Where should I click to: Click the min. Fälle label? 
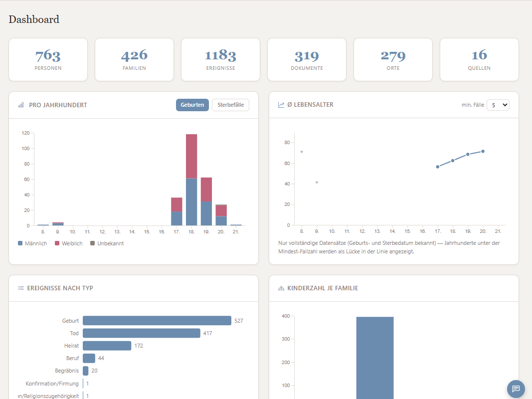click(473, 105)
